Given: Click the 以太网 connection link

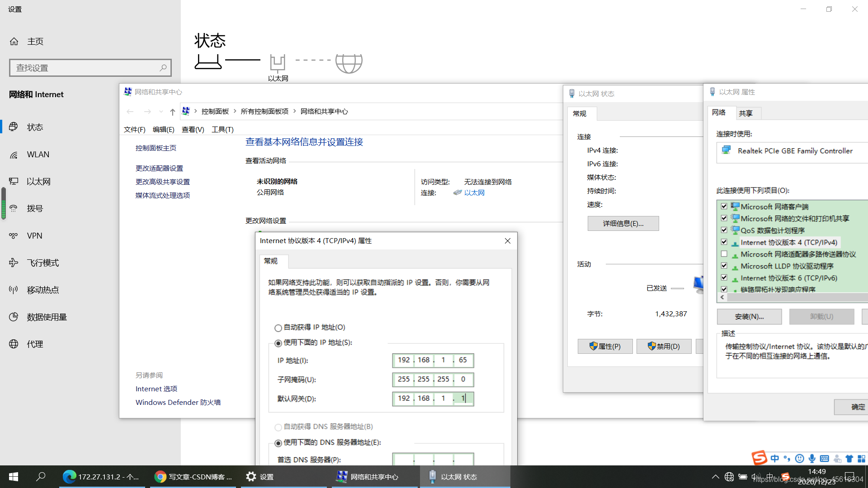Looking at the screenshot, I should pyautogui.click(x=474, y=193).
